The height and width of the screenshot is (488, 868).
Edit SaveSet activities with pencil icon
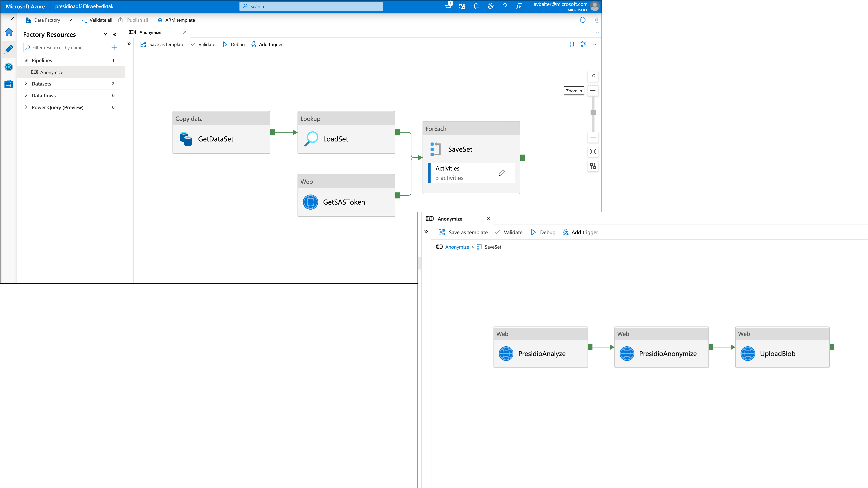point(502,173)
